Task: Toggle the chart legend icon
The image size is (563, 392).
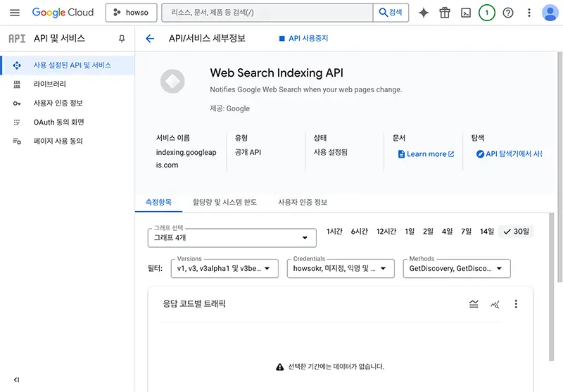Action: pos(474,305)
